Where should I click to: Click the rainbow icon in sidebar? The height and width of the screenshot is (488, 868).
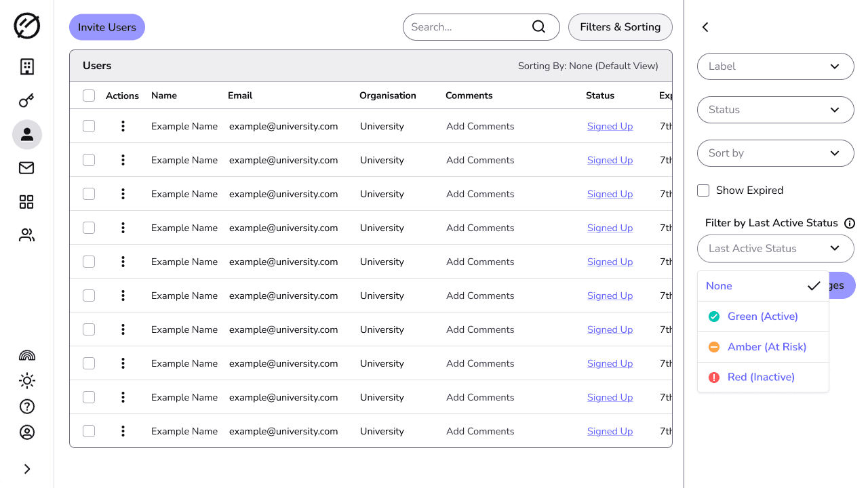coord(27,355)
